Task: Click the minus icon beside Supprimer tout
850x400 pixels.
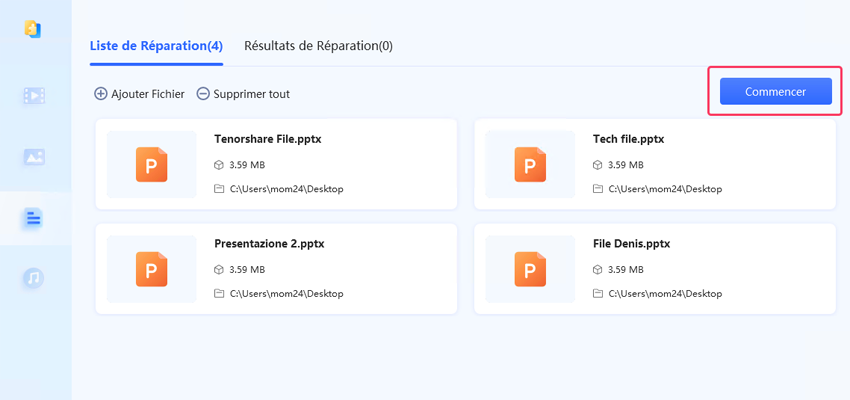Action: [203, 94]
